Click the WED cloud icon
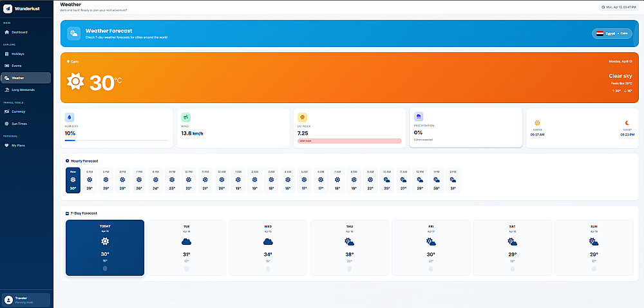The height and width of the screenshot is (308, 644). point(268,242)
